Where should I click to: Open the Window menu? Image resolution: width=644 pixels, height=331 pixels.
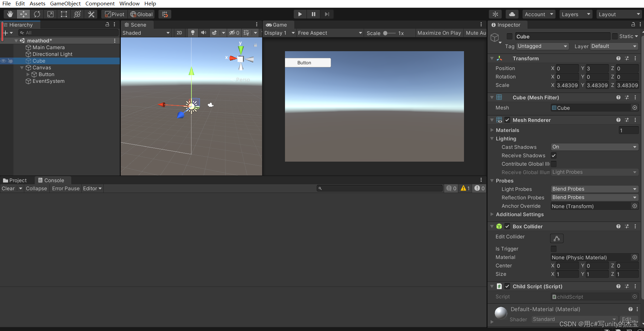point(130,4)
